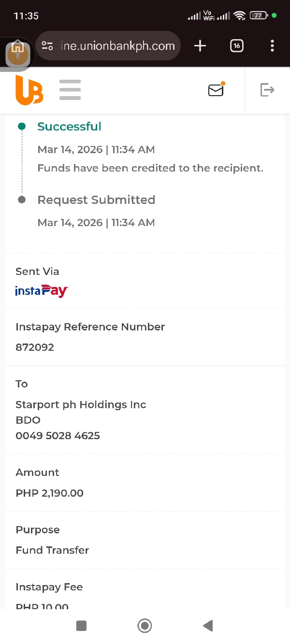
Task: Tap the unionbankph.com address bar
Action: pos(117,46)
